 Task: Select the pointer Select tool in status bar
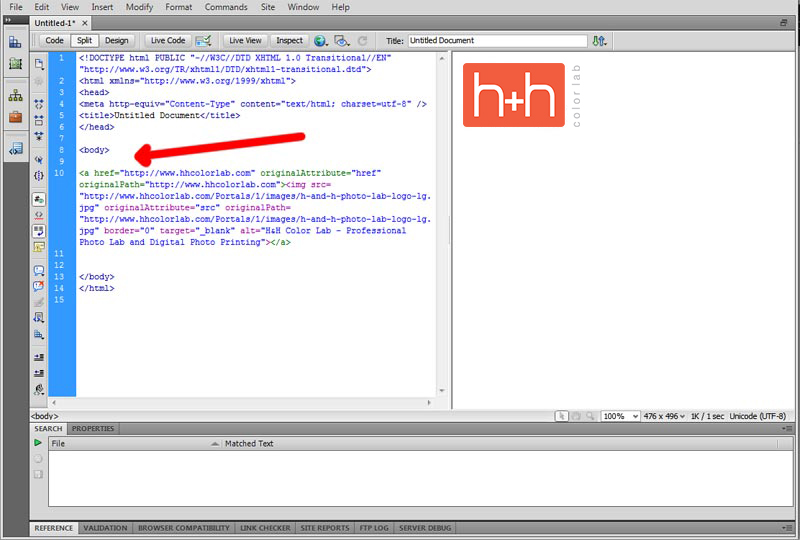coord(561,416)
